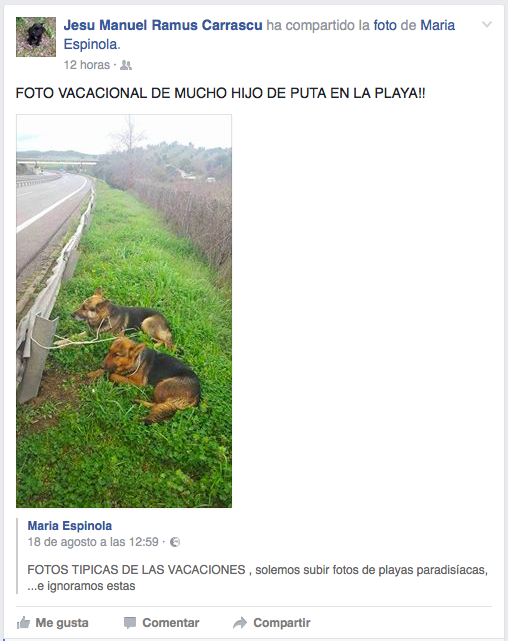508x641 pixels.
Task: Like the post using the 'Me gusta' label
Action: coord(62,623)
